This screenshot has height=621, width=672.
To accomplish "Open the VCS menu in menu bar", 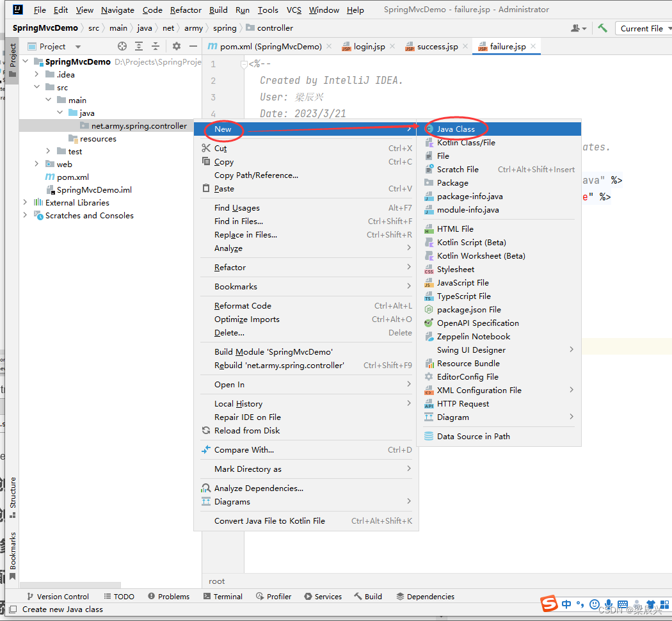I will [294, 10].
